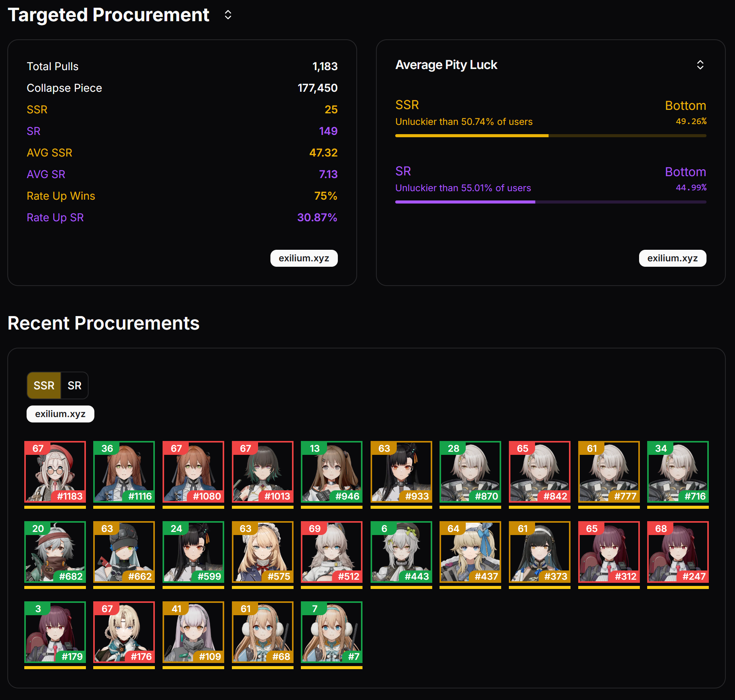
Task: Select the pull #933 character card
Action: [401, 472]
